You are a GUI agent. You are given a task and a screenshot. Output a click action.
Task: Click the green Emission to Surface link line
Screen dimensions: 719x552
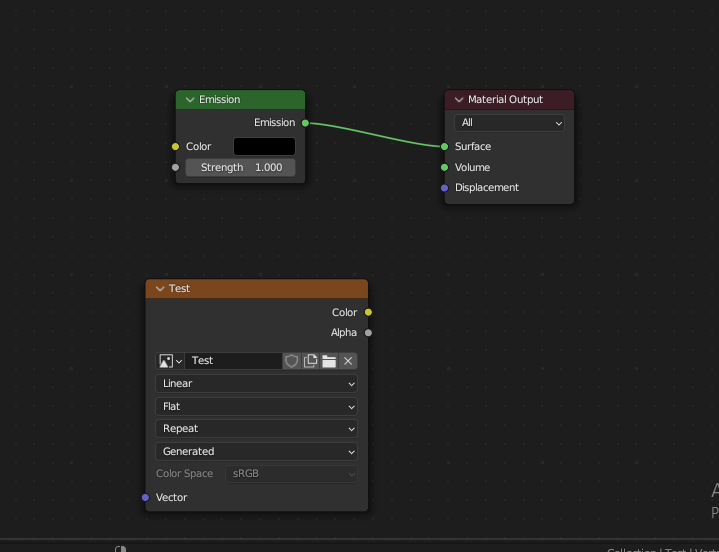tap(375, 135)
